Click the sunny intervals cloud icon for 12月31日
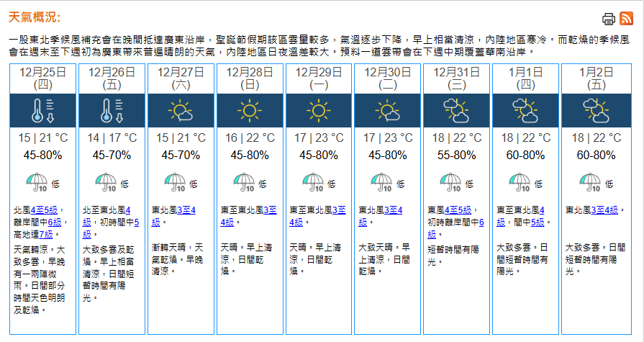 coord(456,111)
